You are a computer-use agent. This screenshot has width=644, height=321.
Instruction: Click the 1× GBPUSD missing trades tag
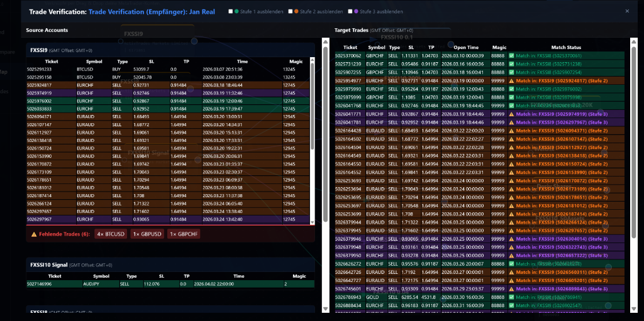(x=146, y=234)
